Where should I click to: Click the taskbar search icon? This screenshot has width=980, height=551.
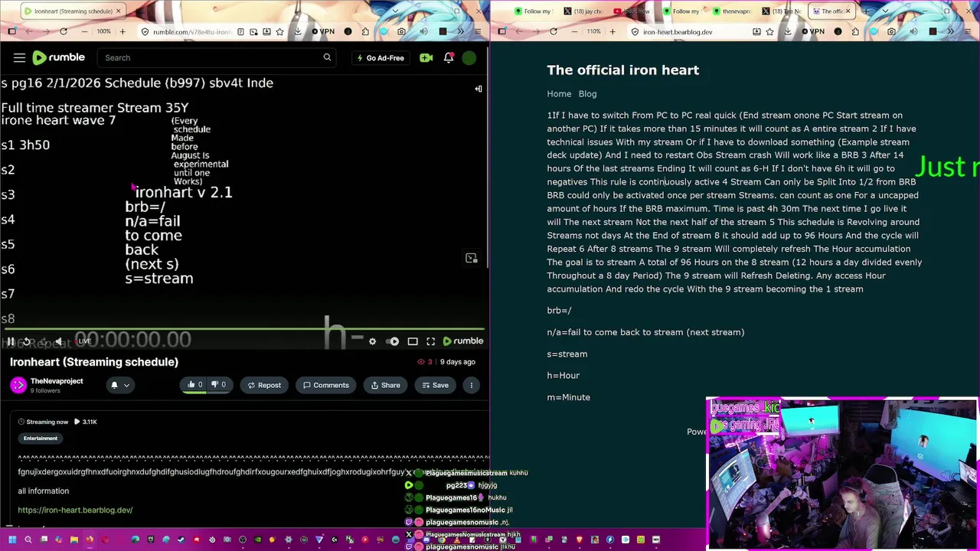pos(28,540)
